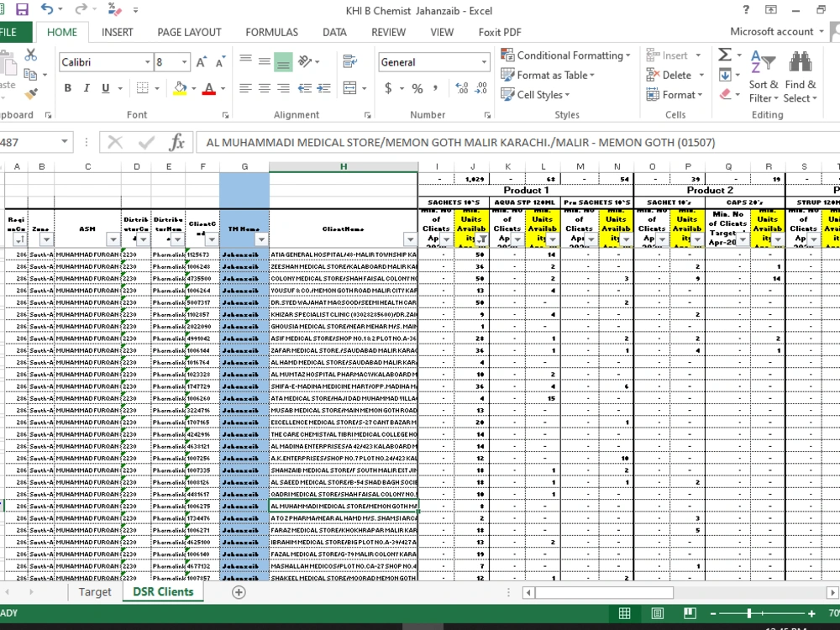Screen dimensions: 840x630
Task: Add a new sheet with plus icon
Action: point(239,592)
